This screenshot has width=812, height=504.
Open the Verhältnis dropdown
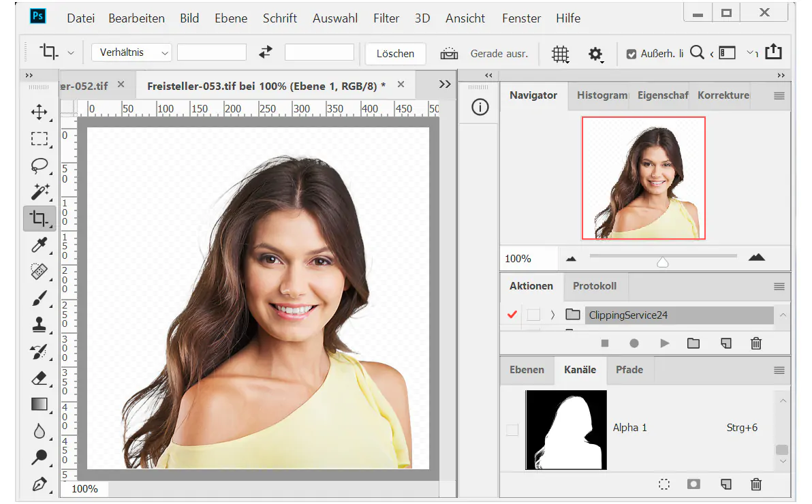point(131,52)
